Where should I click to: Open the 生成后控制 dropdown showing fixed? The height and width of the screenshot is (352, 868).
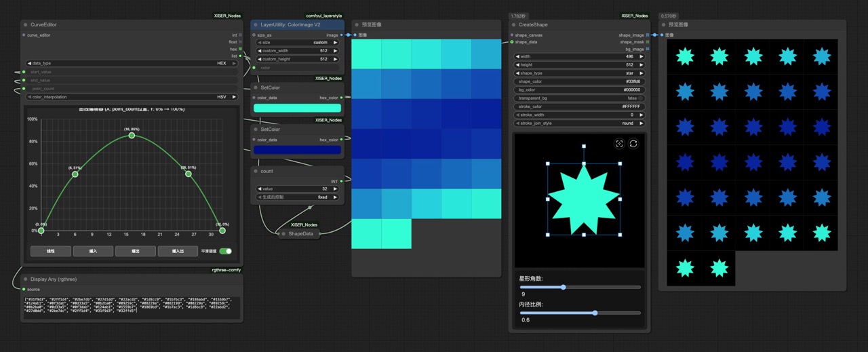click(298, 197)
